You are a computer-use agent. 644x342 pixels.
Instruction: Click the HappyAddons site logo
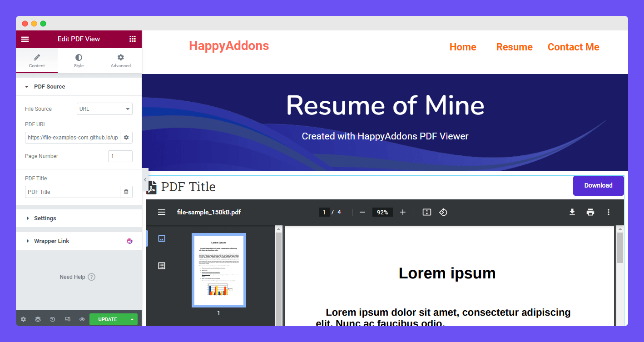229,46
